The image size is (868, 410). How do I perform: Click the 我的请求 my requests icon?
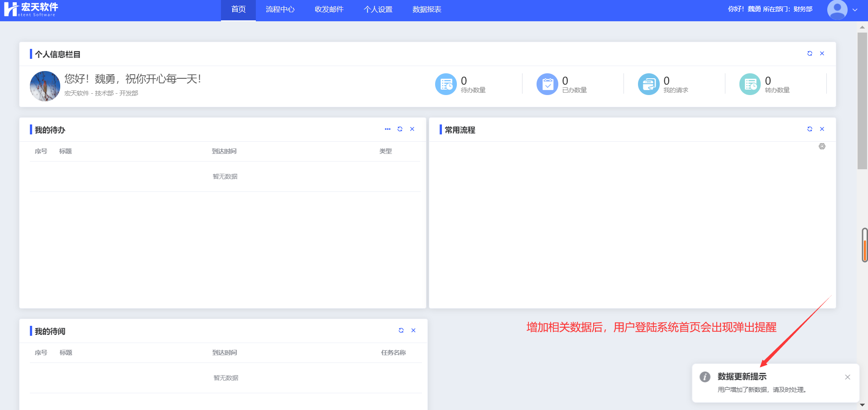(x=648, y=84)
